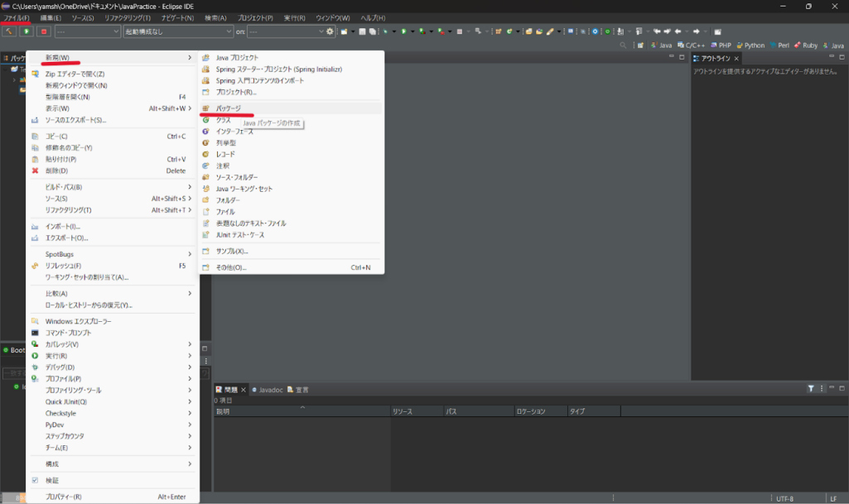Click the back navigation arrow icon
849x504 pixels.
click(678, 31)
